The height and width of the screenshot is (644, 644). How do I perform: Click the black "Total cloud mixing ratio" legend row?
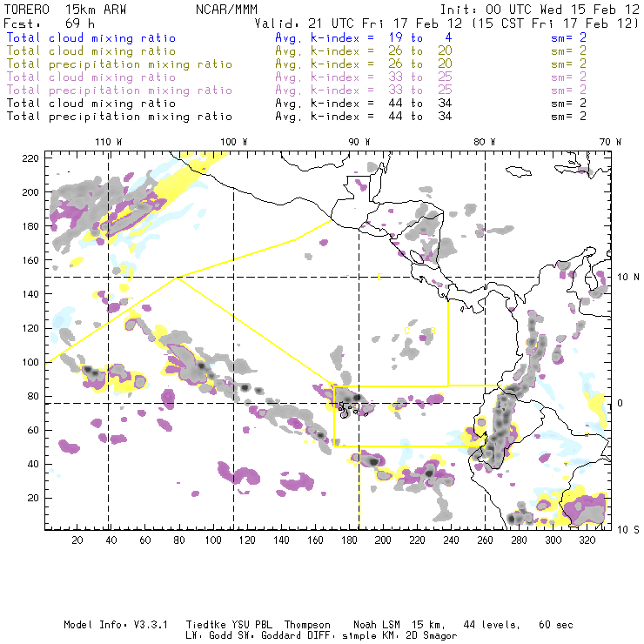pyautogui.click(x=91, y=103)
